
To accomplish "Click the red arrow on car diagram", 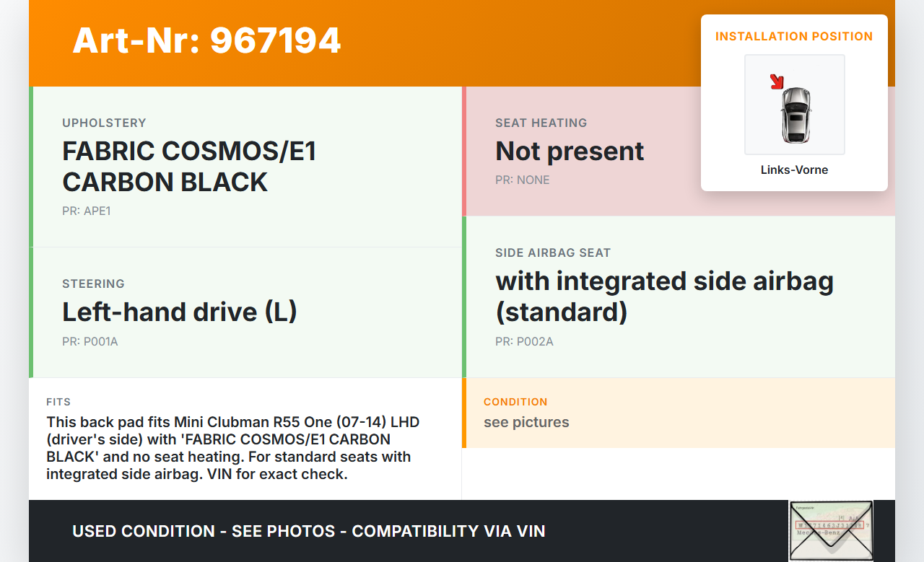I will point(777,82).
